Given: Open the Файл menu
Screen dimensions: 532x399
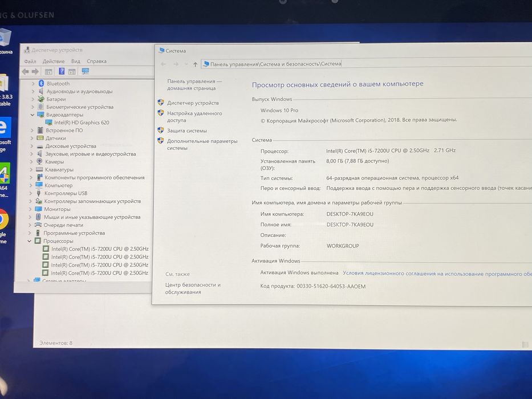Looking at the screenshot, I should click(30, 62).
